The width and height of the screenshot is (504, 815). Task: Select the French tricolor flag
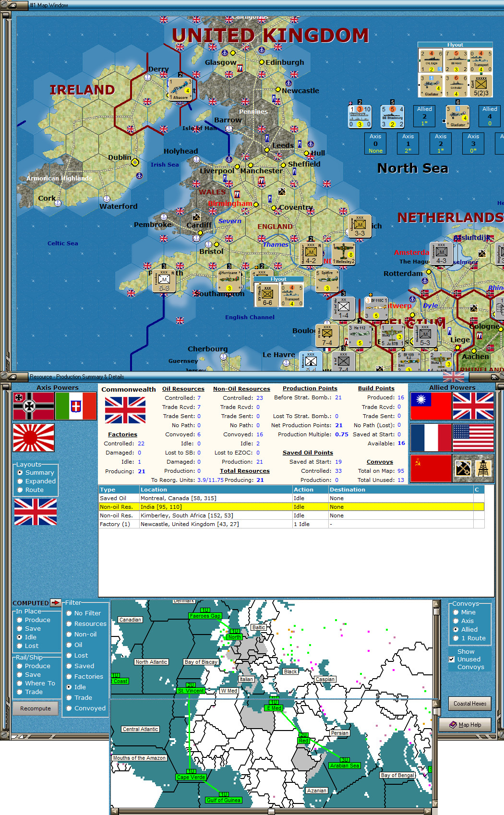[431, 437]
